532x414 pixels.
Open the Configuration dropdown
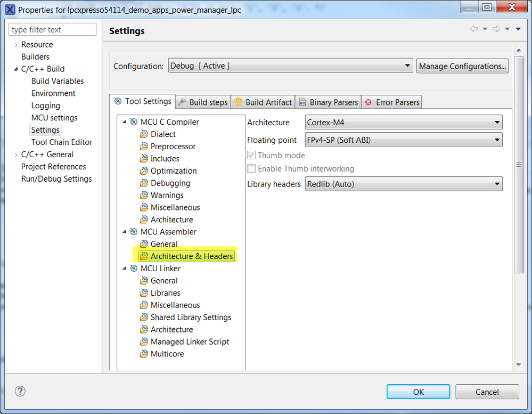tap(290, 66)
